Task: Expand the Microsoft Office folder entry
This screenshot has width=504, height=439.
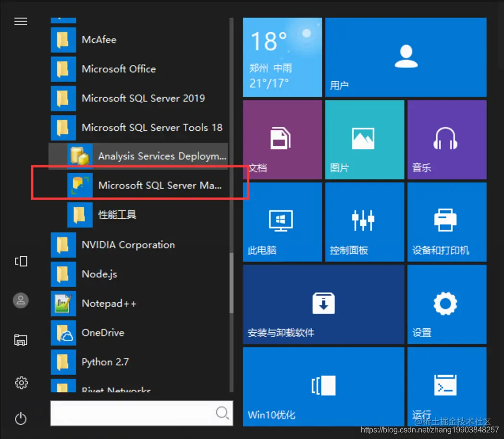Action: [138, 69]
